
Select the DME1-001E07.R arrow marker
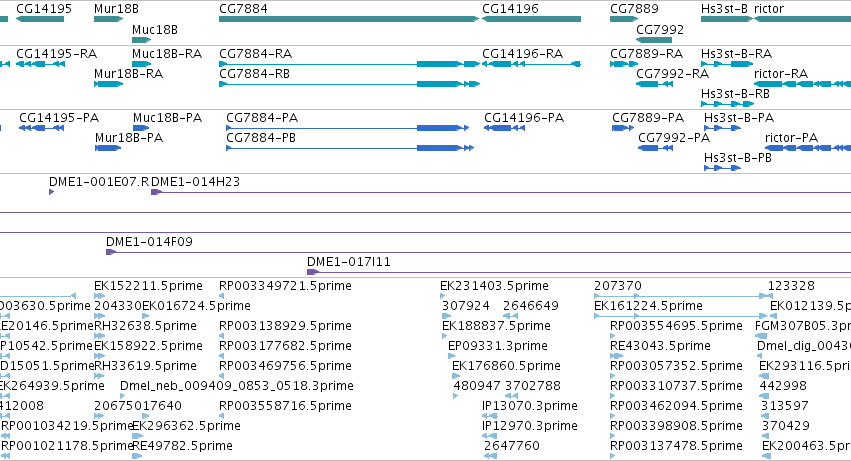click(x=52, y=192)
